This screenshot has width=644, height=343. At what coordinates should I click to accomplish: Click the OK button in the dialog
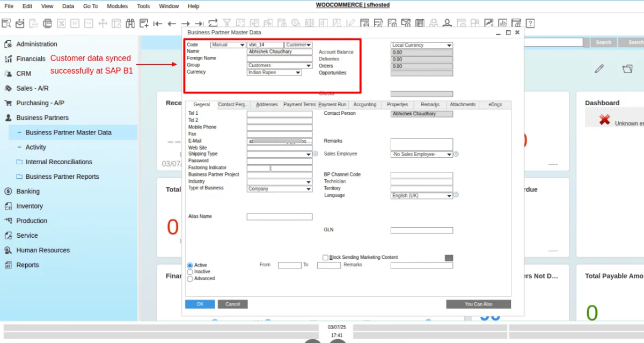point(200,304)
